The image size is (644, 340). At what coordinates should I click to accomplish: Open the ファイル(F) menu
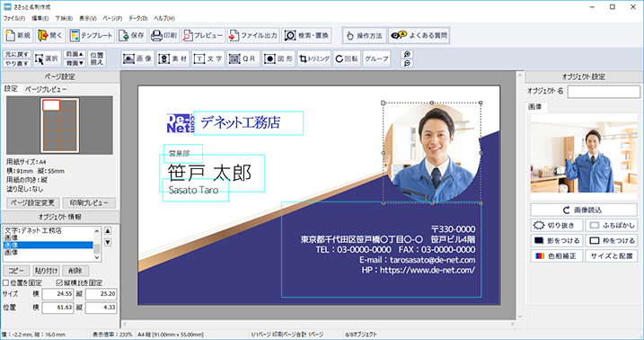point(14,19)
